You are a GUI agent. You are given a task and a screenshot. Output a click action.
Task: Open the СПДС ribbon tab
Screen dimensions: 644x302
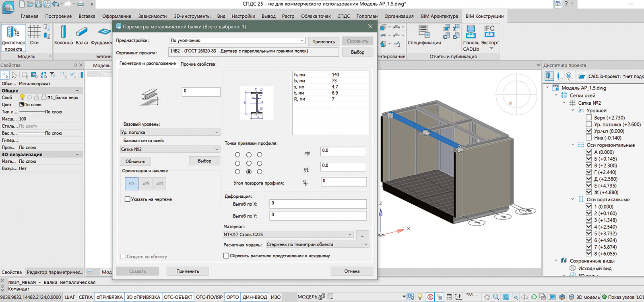pyautogui.click(x=343, y=16)
